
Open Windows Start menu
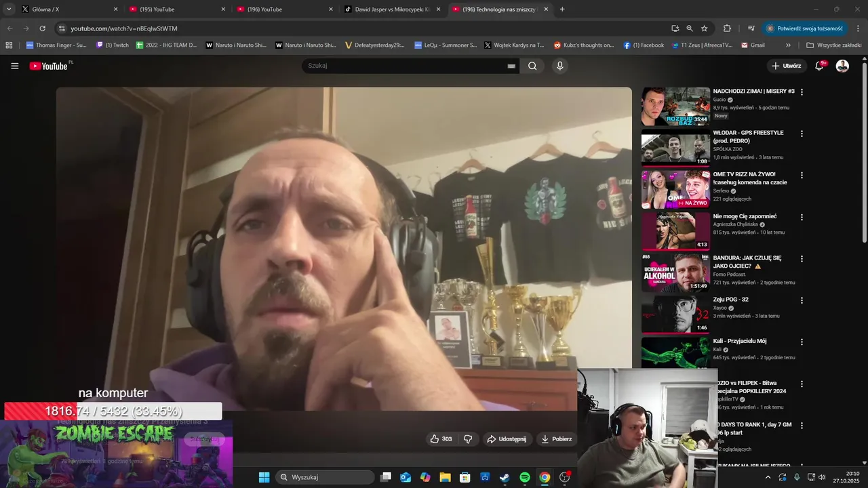point(264,477)
